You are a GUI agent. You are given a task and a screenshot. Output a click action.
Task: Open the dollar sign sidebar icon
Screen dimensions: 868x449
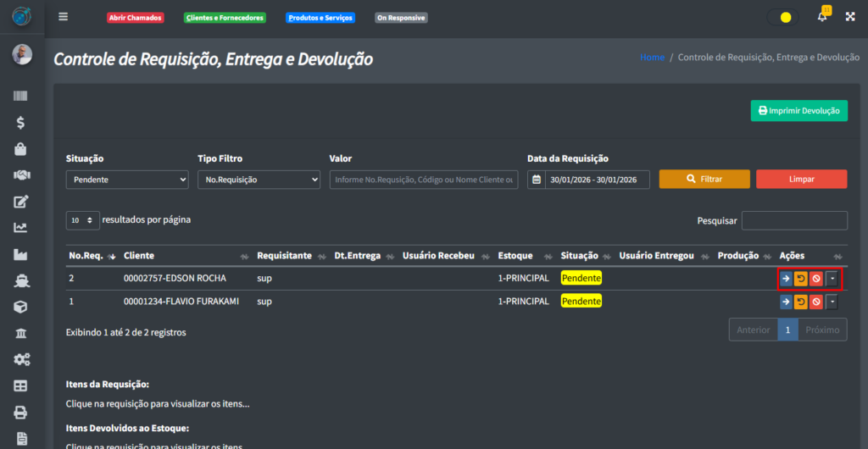[x=21, y=123]
